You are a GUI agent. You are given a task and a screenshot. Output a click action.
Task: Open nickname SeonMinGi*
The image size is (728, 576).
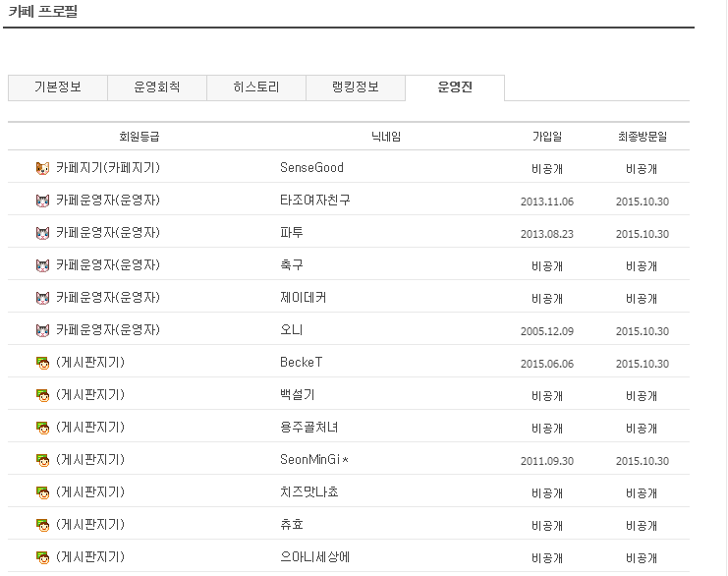tap(314, 460)
